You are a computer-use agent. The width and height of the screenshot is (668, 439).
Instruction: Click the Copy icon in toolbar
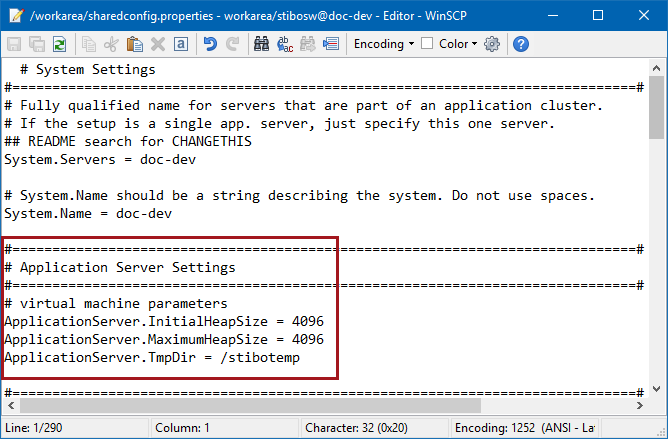89,44
